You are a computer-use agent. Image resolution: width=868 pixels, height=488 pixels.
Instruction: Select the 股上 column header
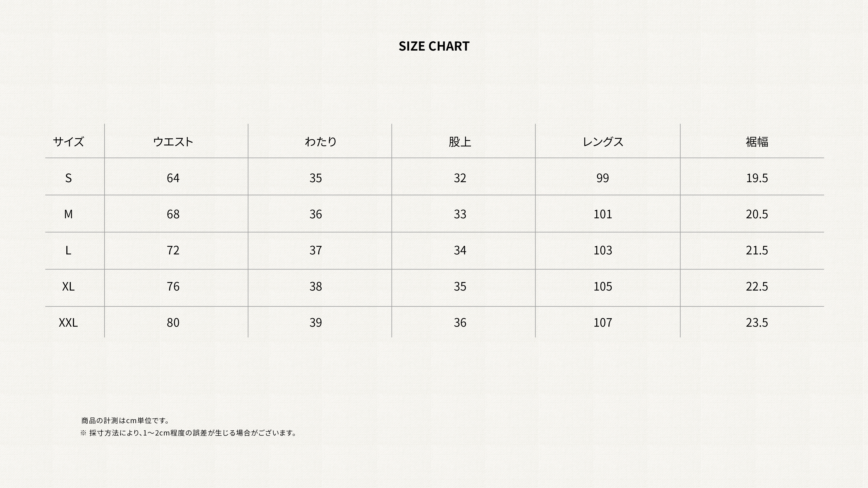[460, 142]
